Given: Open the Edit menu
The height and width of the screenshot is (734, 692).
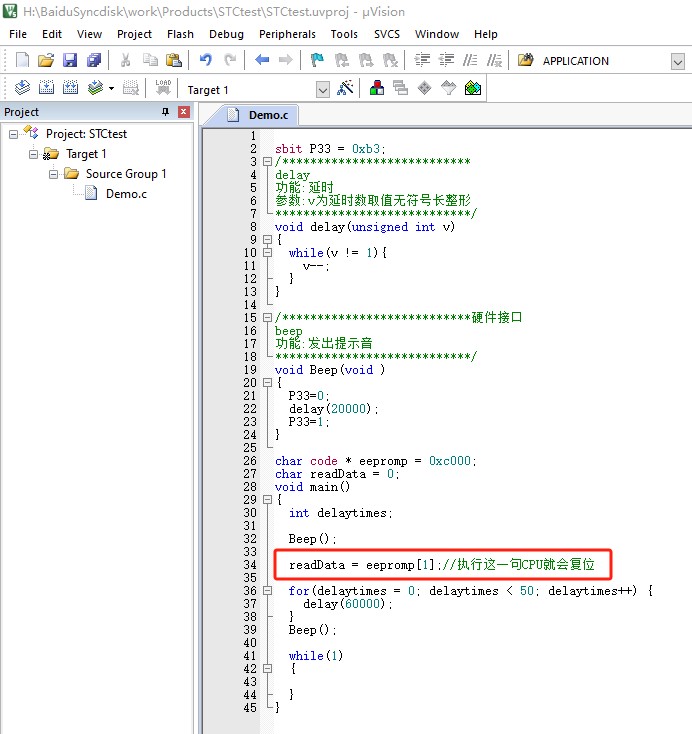Looking at the screenshot, I should click(x=52, y=34).
